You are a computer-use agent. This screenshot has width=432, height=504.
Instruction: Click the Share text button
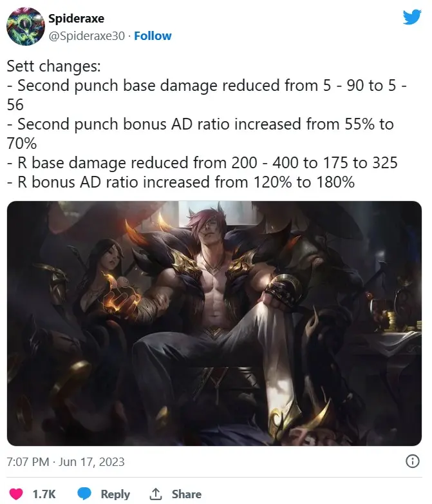187,494
